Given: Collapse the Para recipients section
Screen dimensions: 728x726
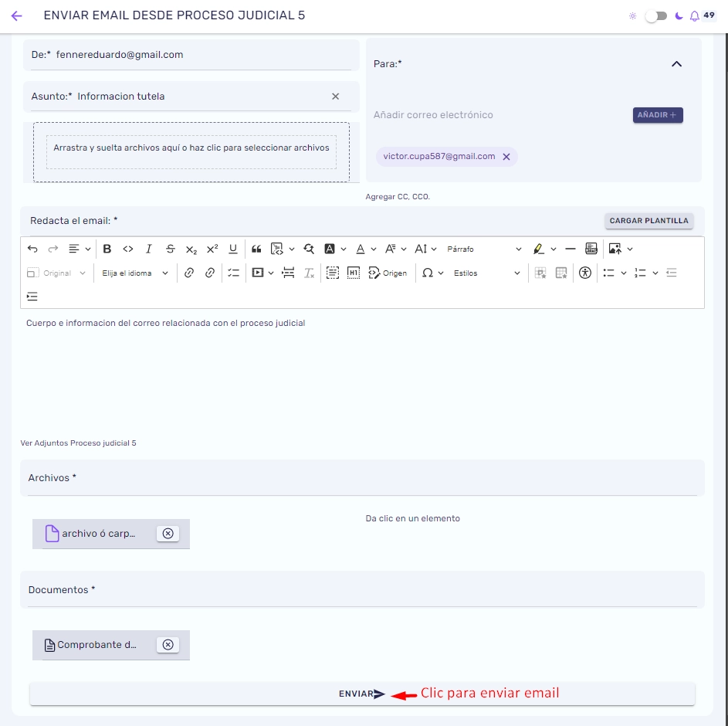Looking at the screenshot, I should click(x=676, y=64).
